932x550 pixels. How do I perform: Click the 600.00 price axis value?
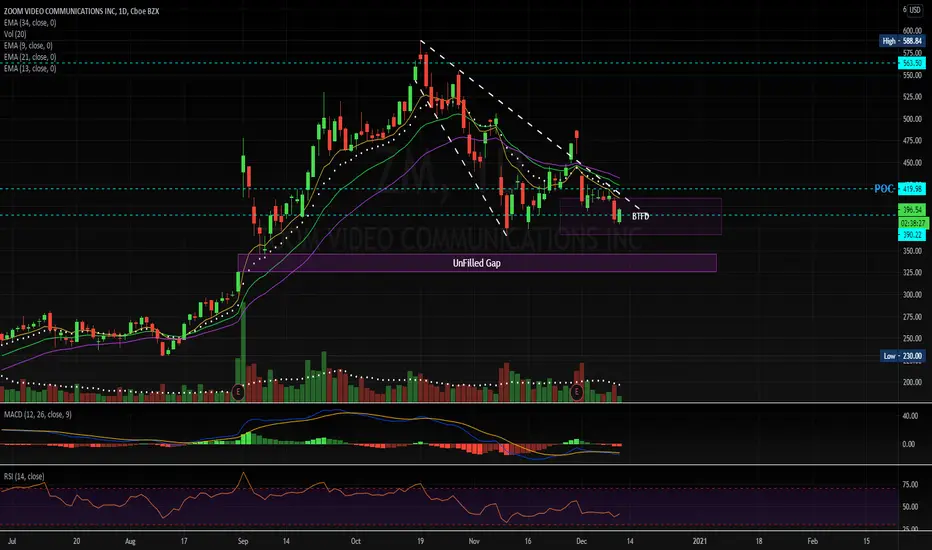912,30
